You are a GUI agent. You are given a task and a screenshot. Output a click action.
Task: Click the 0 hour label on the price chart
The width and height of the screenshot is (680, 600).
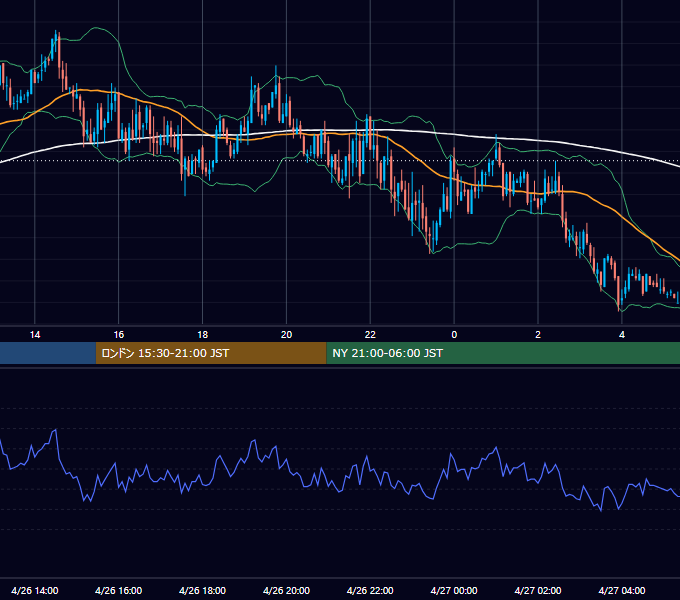click(454, 335)
